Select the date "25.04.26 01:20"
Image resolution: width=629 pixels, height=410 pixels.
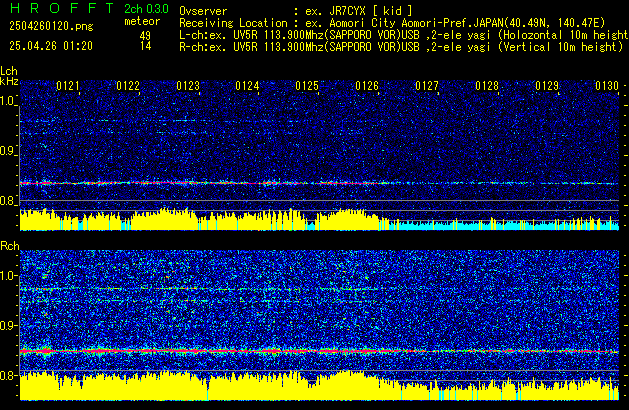(x=51, y=46)
